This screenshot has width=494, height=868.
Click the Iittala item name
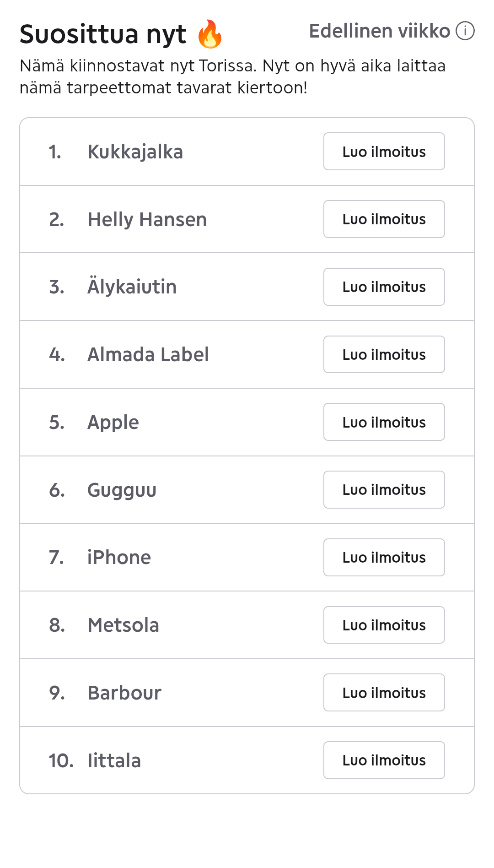pos(114,761)
